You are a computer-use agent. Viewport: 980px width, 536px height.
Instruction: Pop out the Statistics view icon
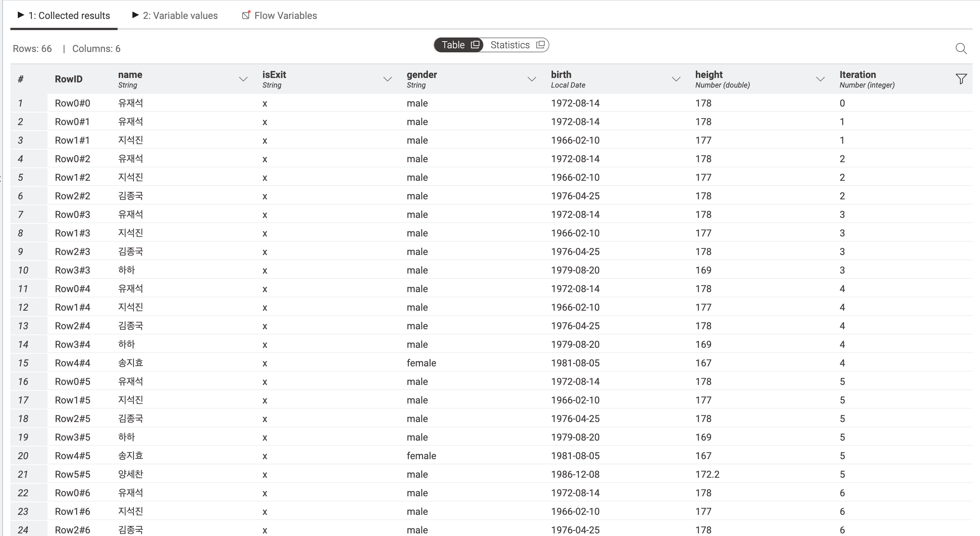(540, 45)
